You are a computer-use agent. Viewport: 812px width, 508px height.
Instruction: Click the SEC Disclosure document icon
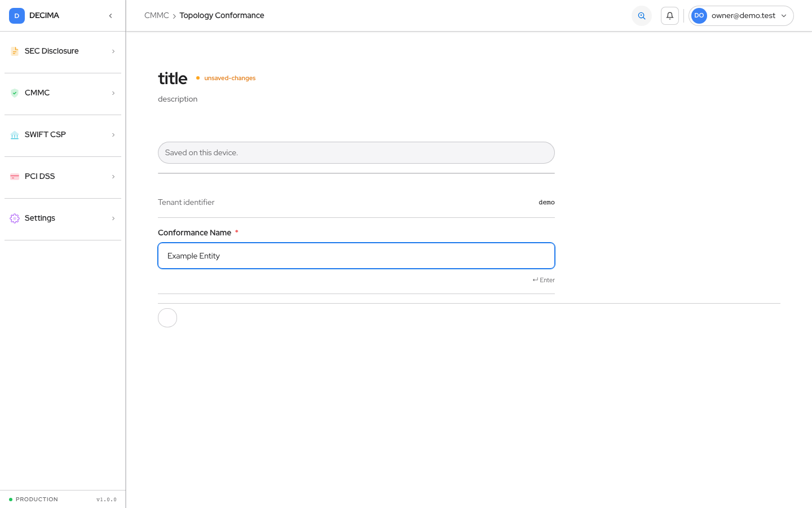tap(15, 51)
